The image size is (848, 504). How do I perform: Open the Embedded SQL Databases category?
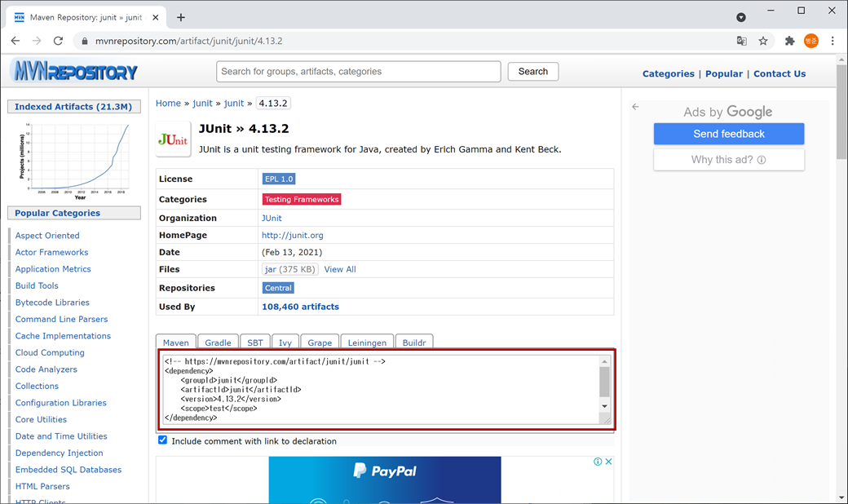(x=68, y=470)
